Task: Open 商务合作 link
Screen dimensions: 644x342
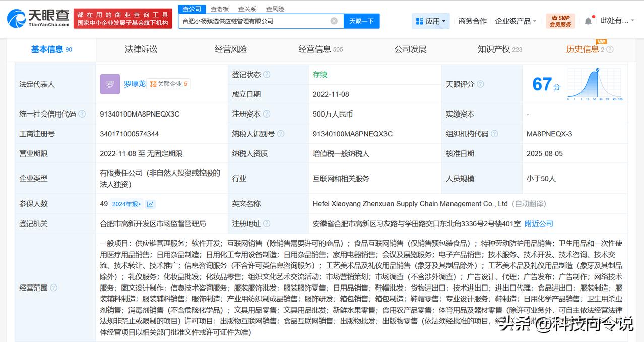Action: [x=472, y=21]
